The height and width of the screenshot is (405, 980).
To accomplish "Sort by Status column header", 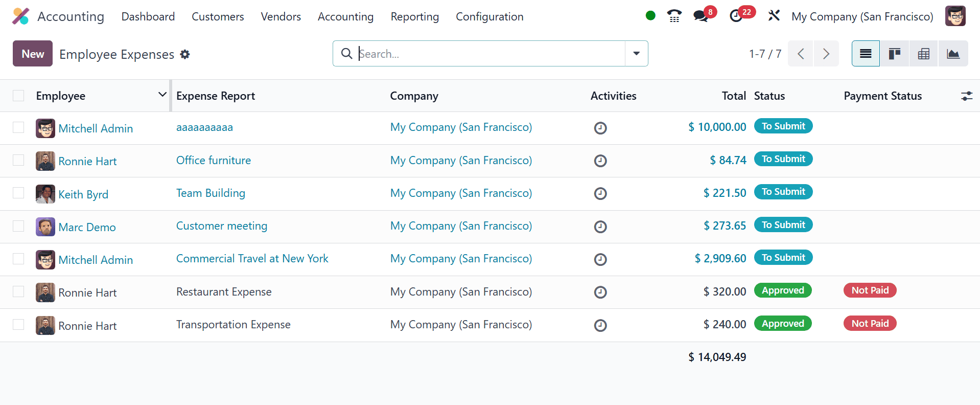I will coord(769,96).
